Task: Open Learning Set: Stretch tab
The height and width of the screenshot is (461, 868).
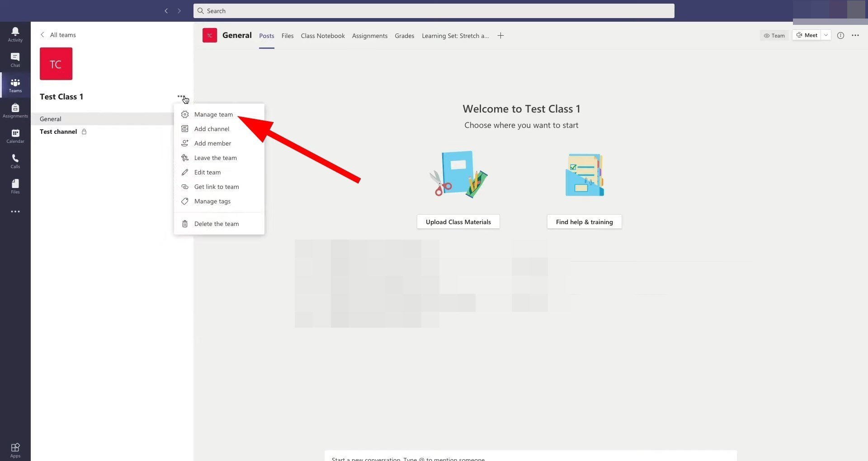Action: coord(455,36)
